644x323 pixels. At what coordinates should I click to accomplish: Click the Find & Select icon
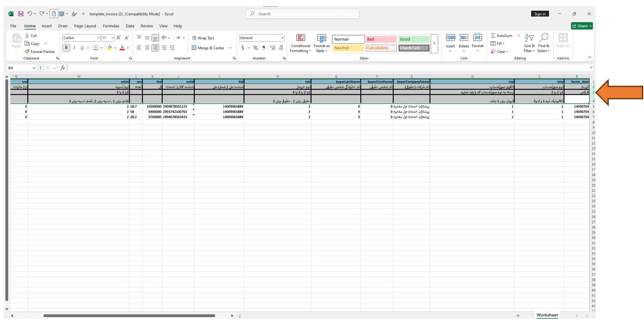[x=543, y=38]
